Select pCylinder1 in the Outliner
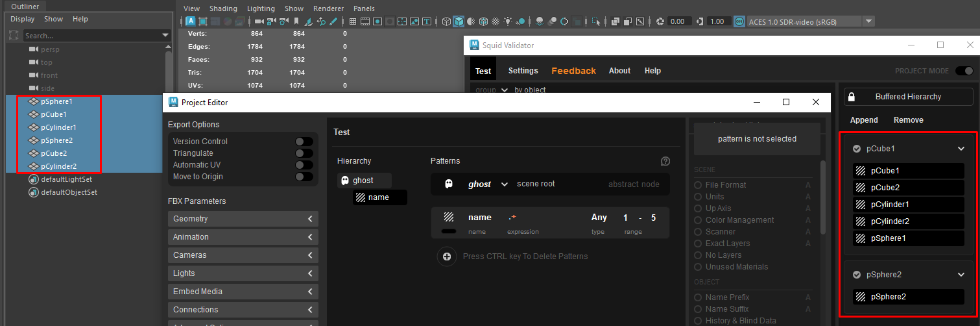 click(58, 127)
